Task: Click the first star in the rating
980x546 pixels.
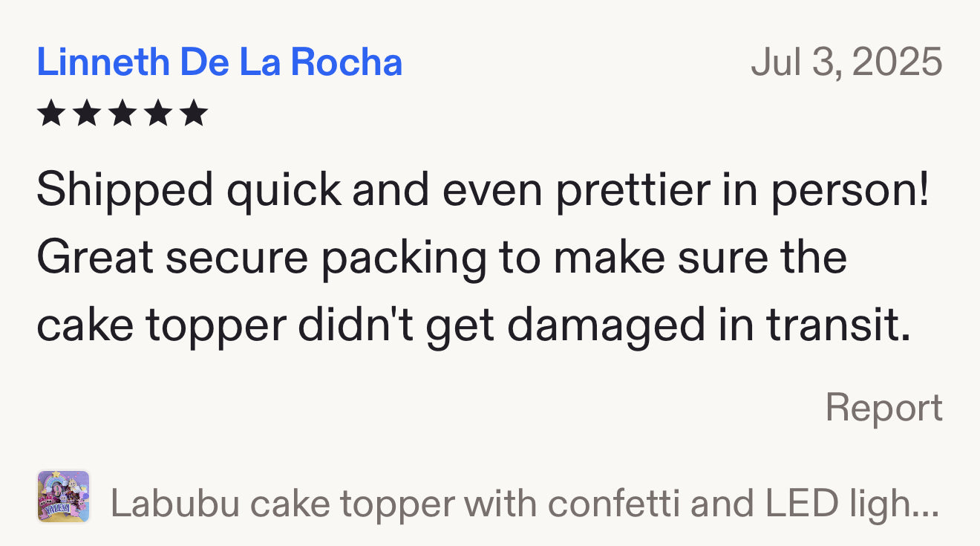Action: pyautogui.click(x=50, y=114)
